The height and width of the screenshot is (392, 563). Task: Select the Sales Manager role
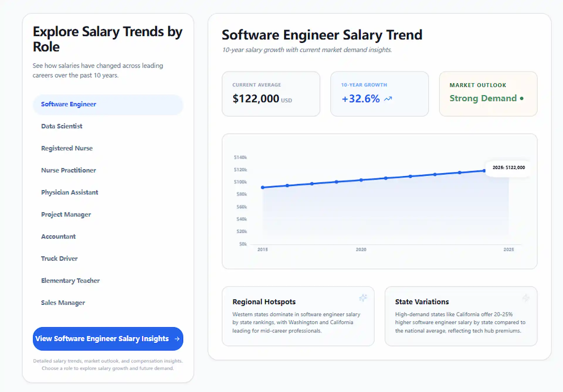108,303
